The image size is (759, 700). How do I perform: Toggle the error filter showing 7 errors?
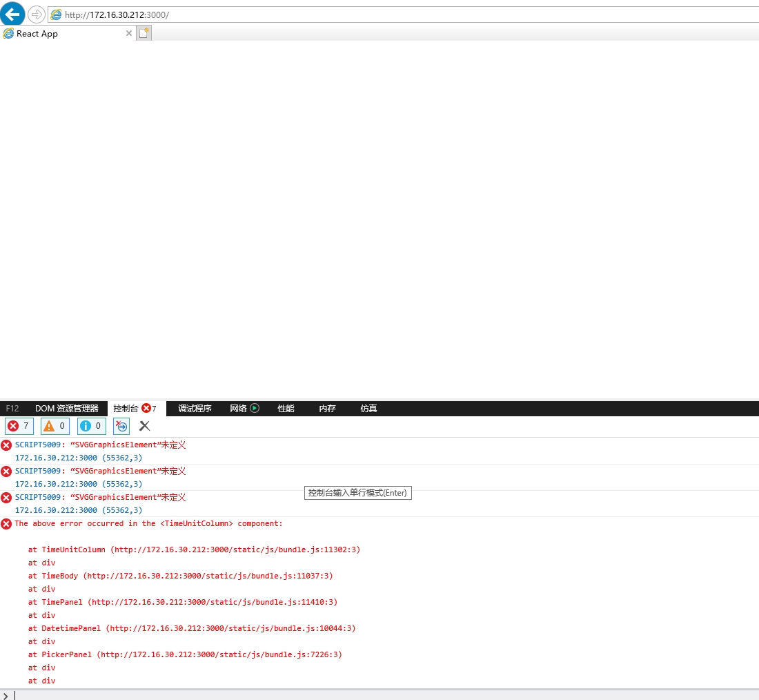(x=19, y=426)
